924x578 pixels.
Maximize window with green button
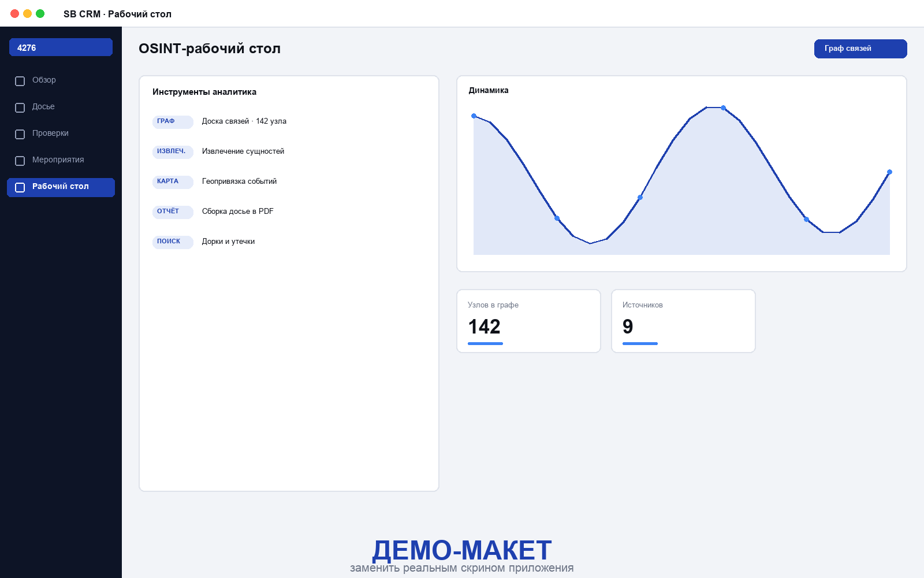[40, 13]
